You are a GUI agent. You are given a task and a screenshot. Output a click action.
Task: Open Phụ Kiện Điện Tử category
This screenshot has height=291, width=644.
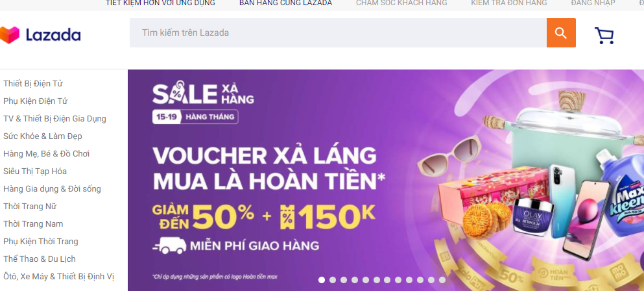[35, 101]
